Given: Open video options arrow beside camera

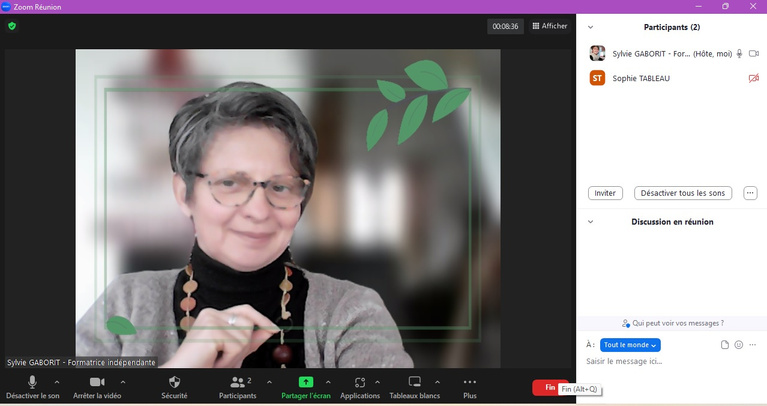Looking at the screenshot, I should tap(123, 382).
